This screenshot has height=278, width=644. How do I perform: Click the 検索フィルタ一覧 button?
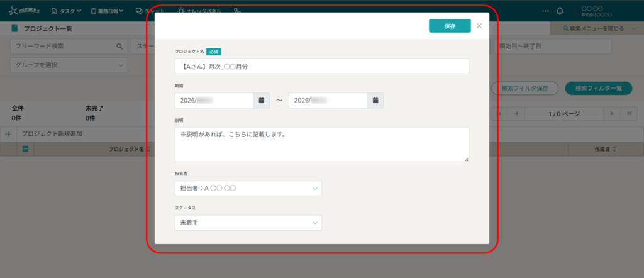(599, 88)
